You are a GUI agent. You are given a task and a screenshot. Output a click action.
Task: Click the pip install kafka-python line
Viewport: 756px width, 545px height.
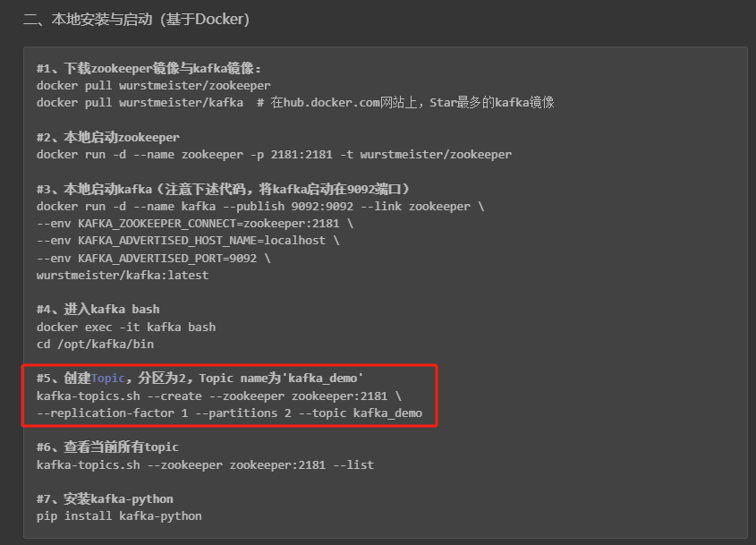point(119,516)
